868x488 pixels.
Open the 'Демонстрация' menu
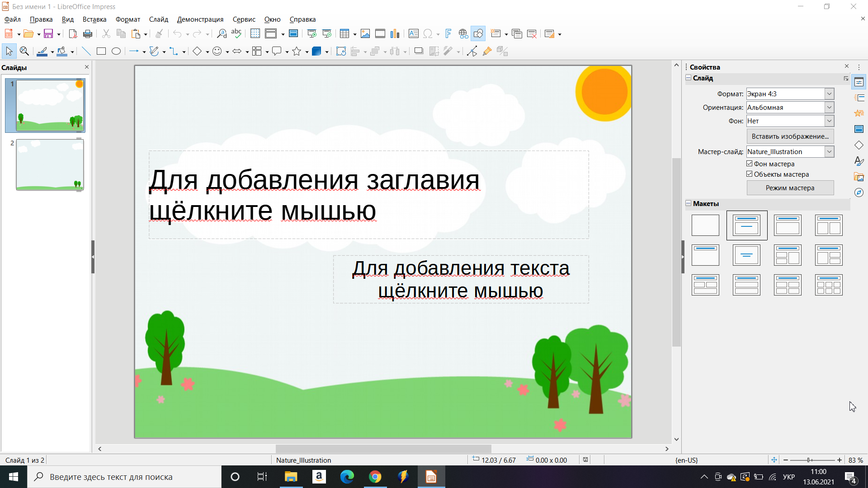point(200,19)
